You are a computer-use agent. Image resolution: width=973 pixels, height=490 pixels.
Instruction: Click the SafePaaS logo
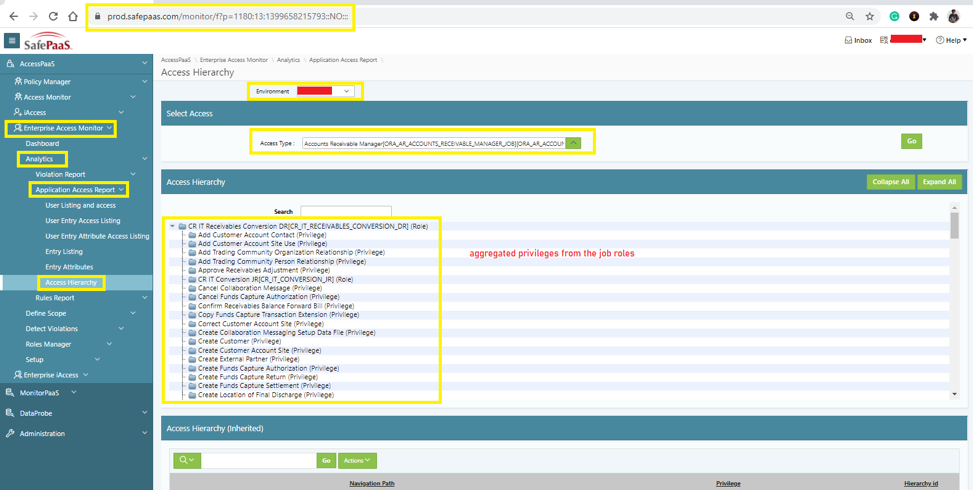[x=48, y=41]
